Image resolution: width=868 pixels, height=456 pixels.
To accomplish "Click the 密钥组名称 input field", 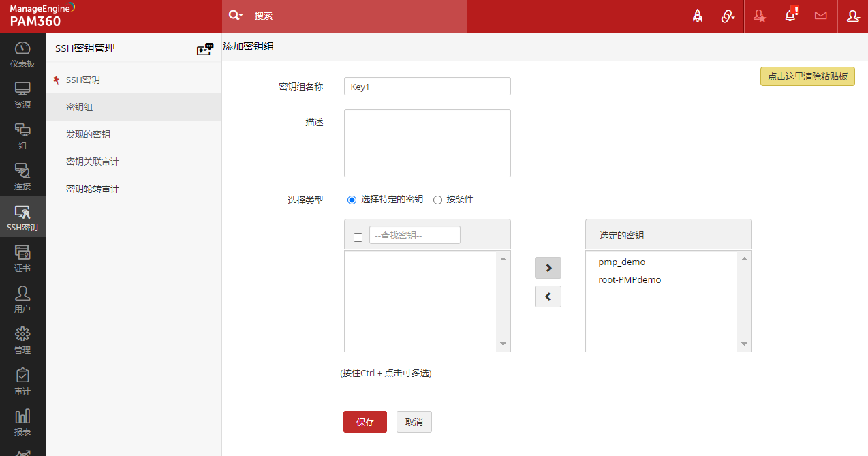I will pyautogui.click(x=427, y=87).
